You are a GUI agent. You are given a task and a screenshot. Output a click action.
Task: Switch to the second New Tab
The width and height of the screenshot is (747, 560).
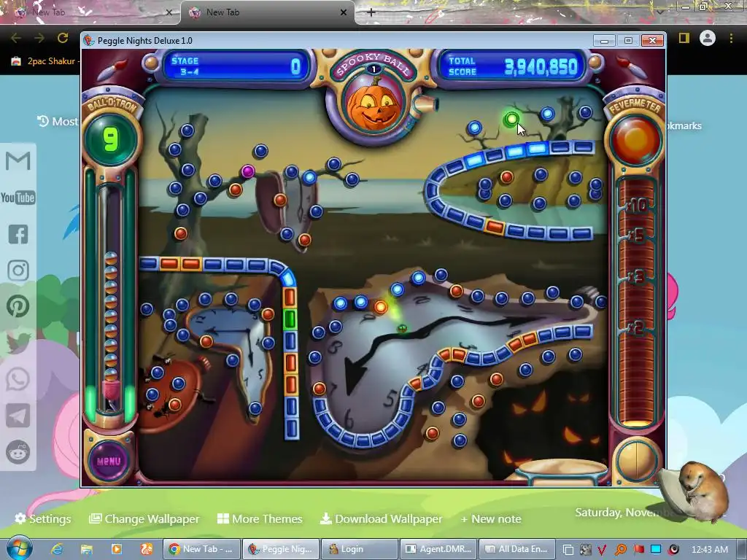click(x=267, y=12)
